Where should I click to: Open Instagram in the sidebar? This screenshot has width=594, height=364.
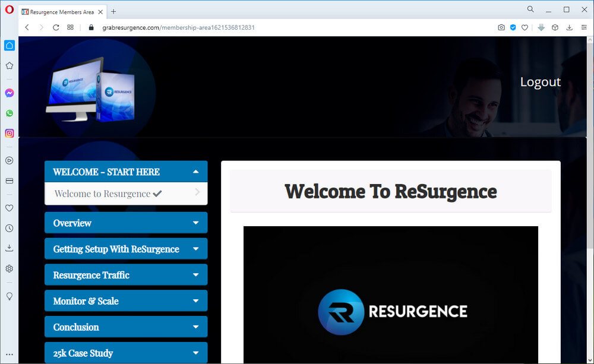(x=10, y=134)
